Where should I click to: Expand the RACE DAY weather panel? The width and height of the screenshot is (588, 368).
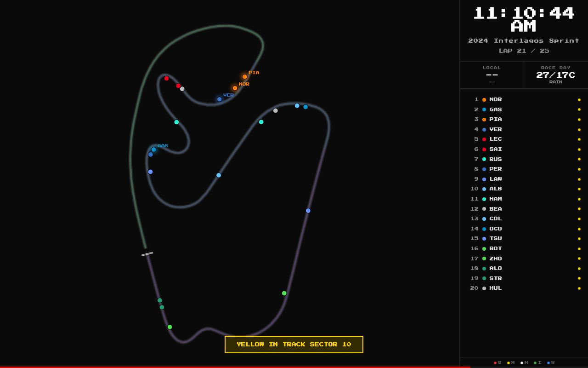tap(555, 75)
